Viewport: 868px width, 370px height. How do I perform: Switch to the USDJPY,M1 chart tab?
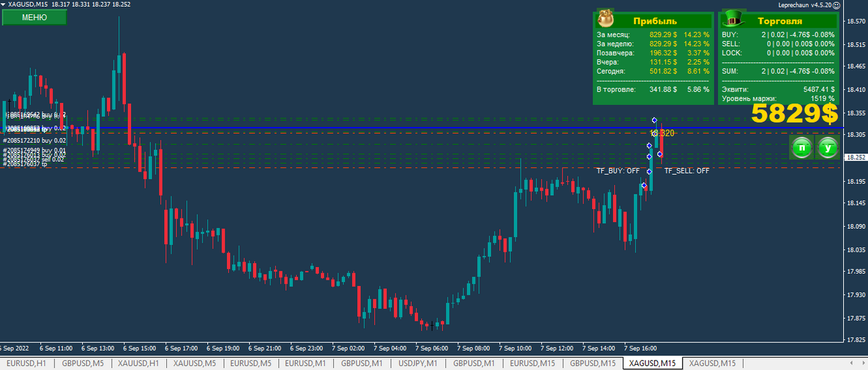coord(418,363)
